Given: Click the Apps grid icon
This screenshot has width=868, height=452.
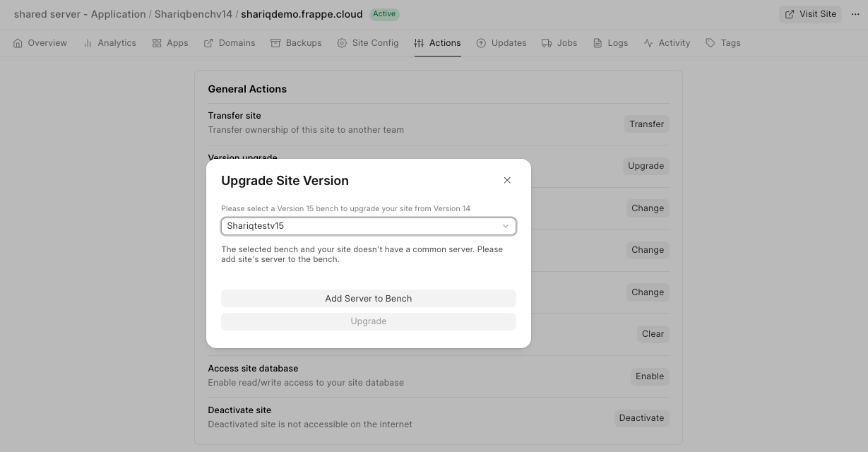Looking at the screenshot, I should [x=157, y=43].
